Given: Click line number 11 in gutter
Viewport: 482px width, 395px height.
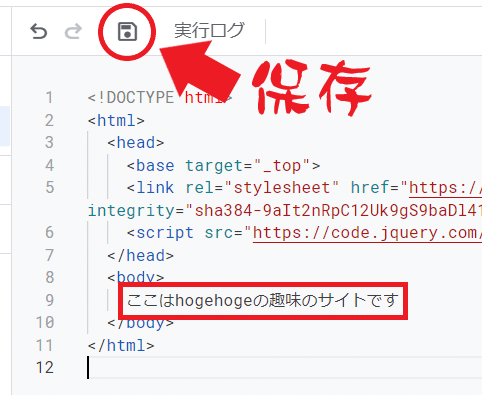Looking at the screenshot, I should tap(45, 345).
